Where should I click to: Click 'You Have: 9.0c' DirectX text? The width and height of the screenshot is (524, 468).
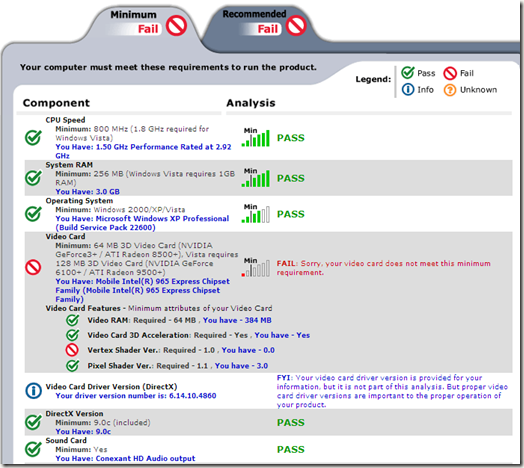coord(83,432)
